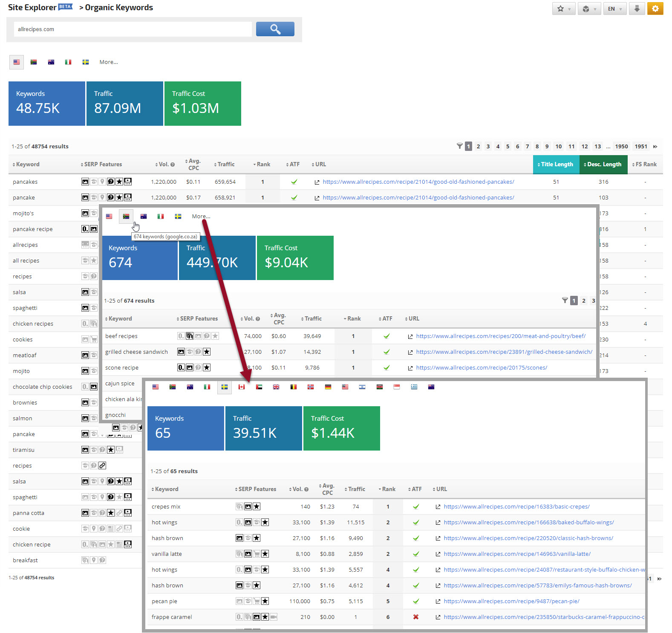Click external link icon beside basic-crepes URL

point(438,507)
